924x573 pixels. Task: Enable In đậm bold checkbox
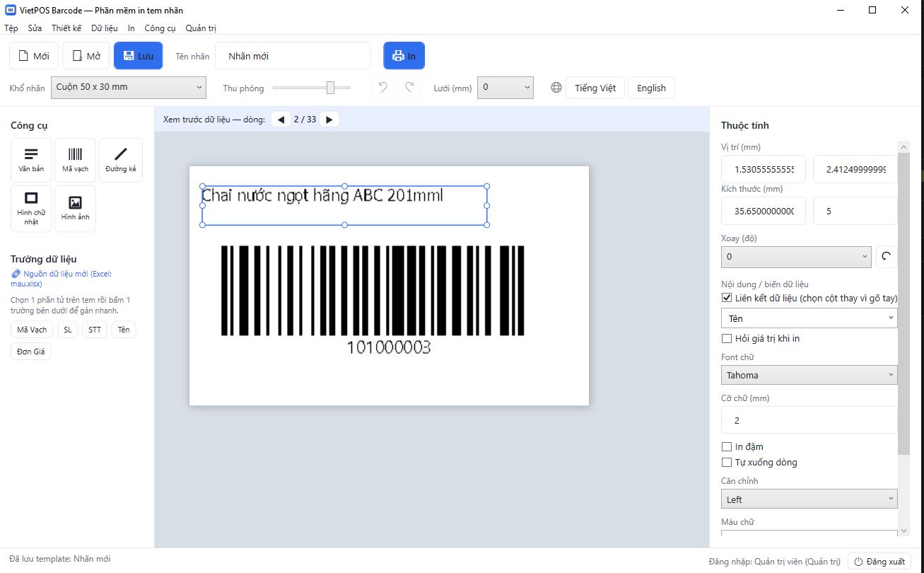click(727, 447)
